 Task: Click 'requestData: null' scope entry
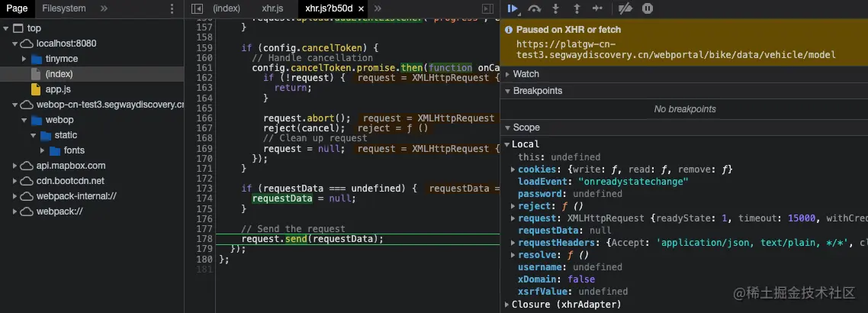click(x=564, y=231)
